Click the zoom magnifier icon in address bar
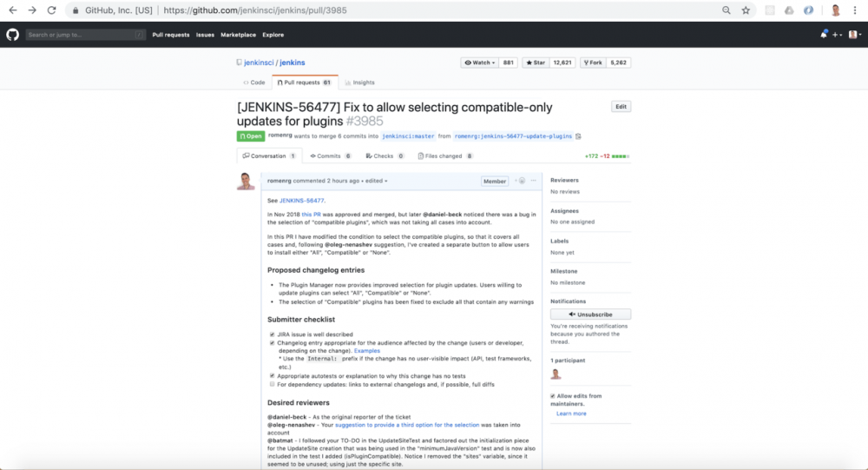Image resolution: width=868 pixels, height=470 pixels. click(x=727, y=10)
